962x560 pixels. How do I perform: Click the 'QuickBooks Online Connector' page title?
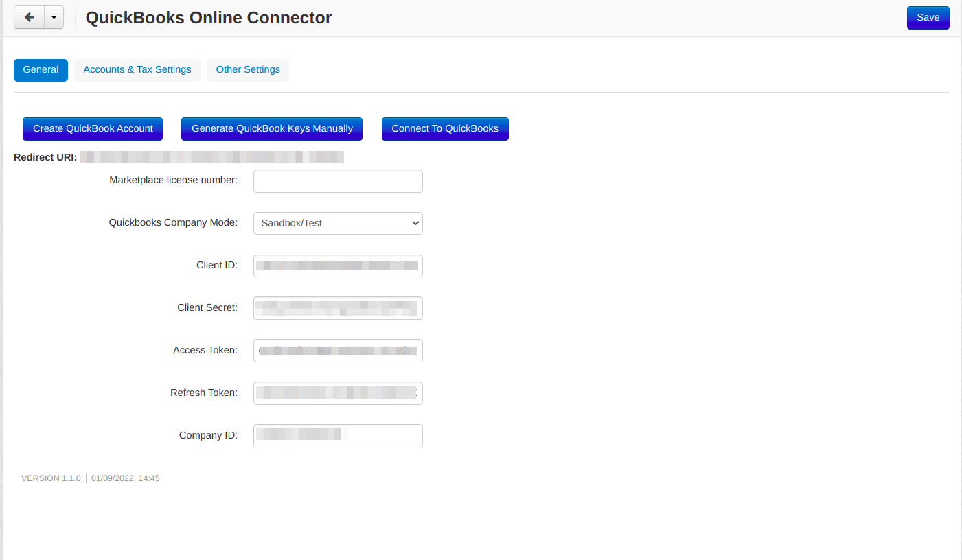coord(209,18)
